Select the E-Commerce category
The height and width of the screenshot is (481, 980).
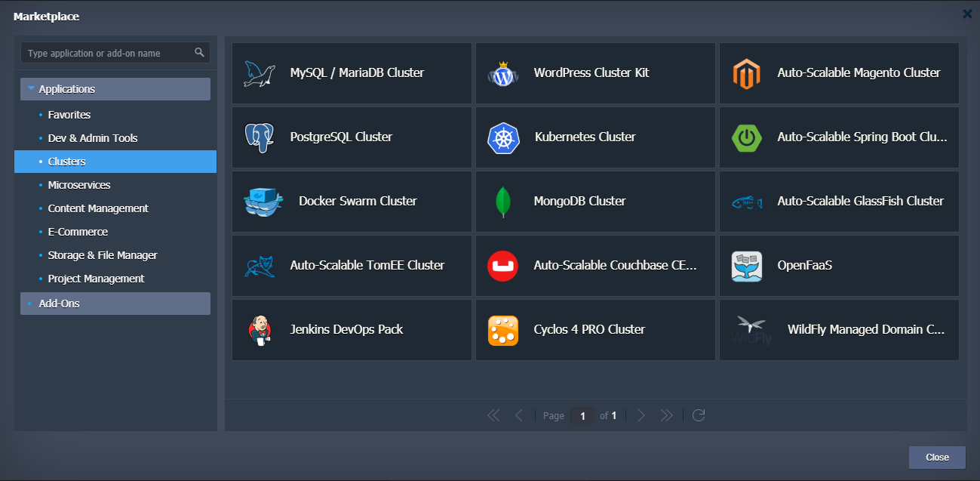tap(78, 232)
